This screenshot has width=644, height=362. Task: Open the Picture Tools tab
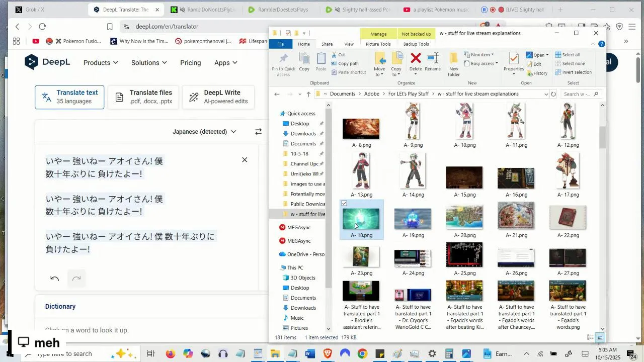coord(378,44)
